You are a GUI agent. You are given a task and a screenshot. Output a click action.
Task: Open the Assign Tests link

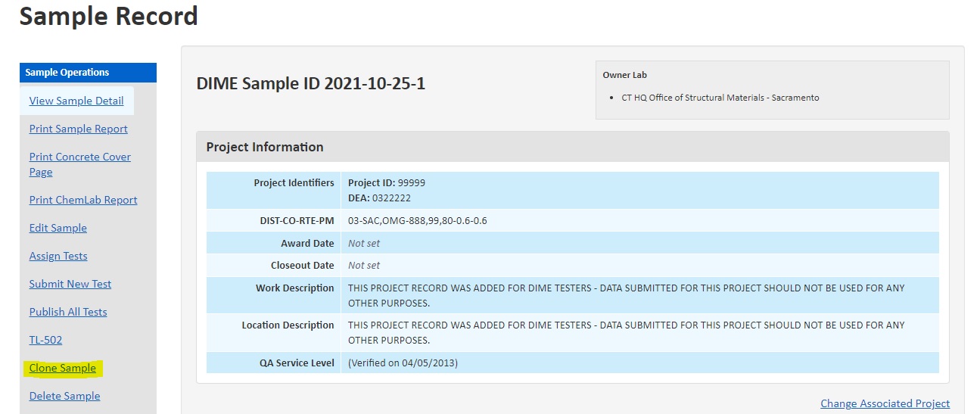(58, 256)
